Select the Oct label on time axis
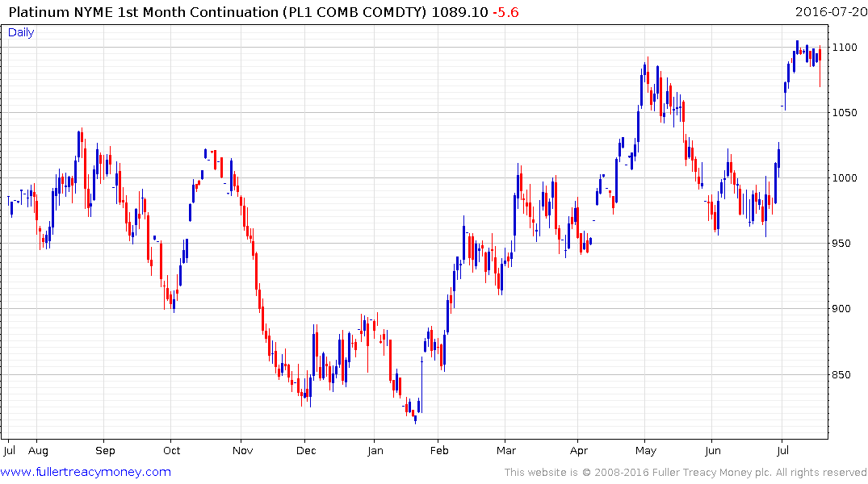Image resolution: width=868 pixels, height=484 pixels. tap(172, 451)
